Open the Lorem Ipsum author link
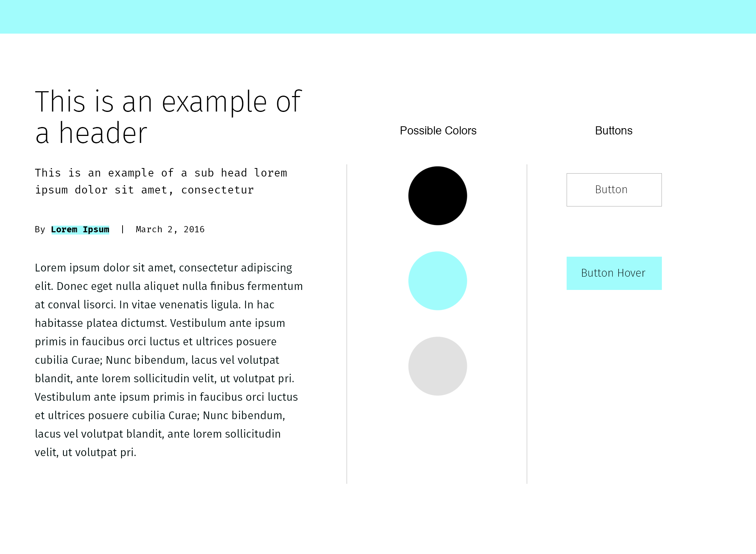This screenshot has width=756, height=554. [x=80, y=230]
